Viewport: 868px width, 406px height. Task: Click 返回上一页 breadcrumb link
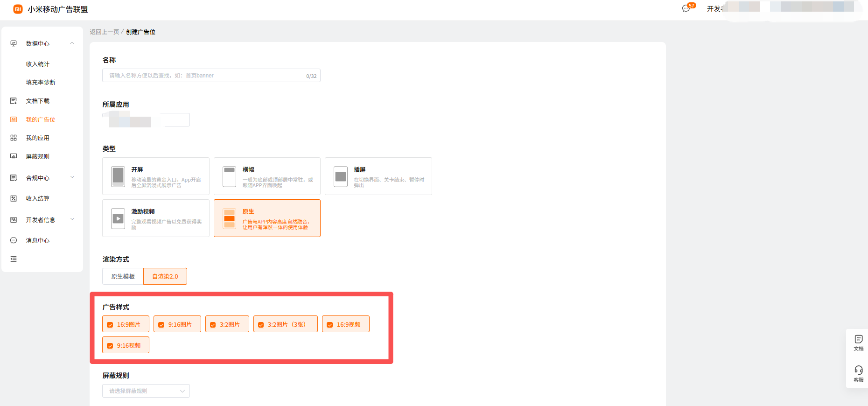(105, 32)
